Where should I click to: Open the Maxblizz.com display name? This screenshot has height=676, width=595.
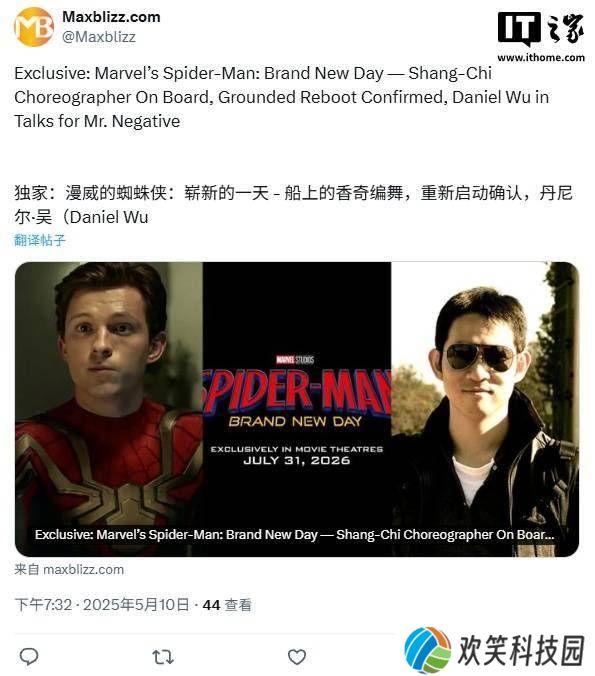111,17
